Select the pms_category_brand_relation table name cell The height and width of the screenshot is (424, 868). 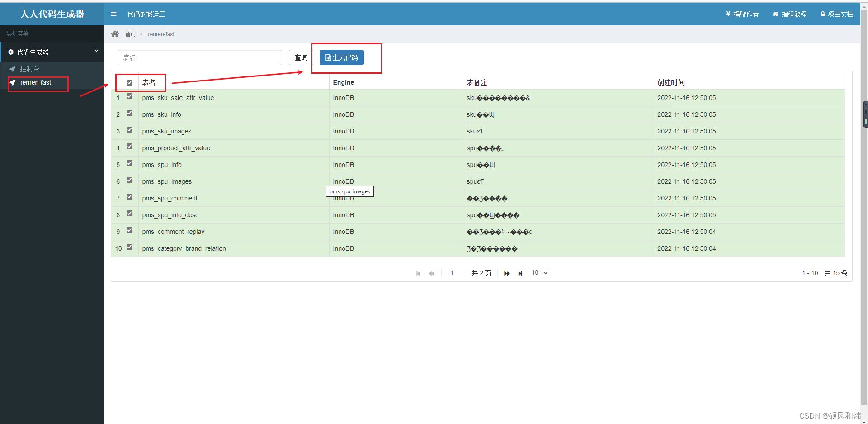(x=234, y=248)
